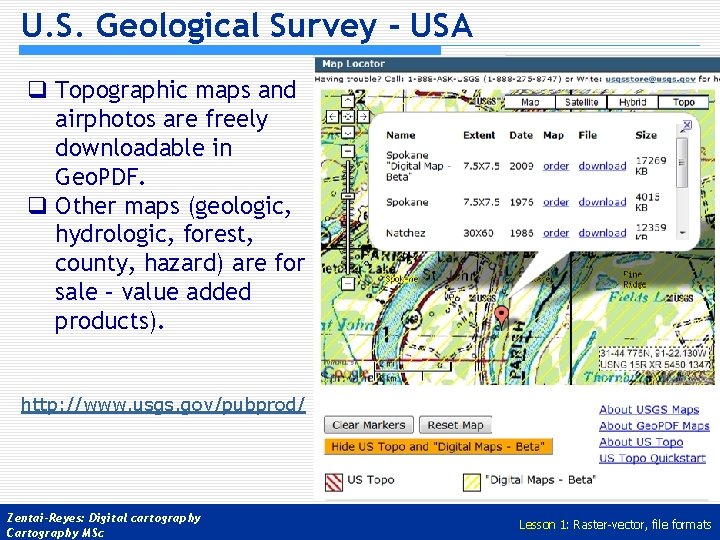This screenshot has width=720, height=540.
Task: Open the About USGS Maps link
Action: [649, 410]
